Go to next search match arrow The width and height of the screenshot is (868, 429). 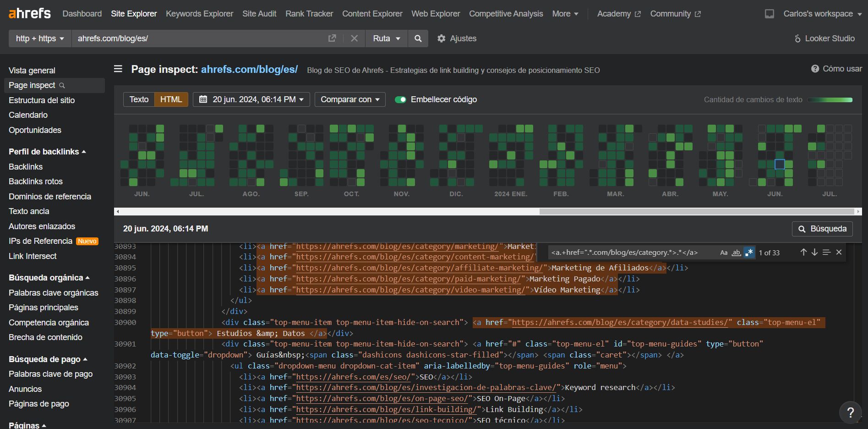(814, 253)
